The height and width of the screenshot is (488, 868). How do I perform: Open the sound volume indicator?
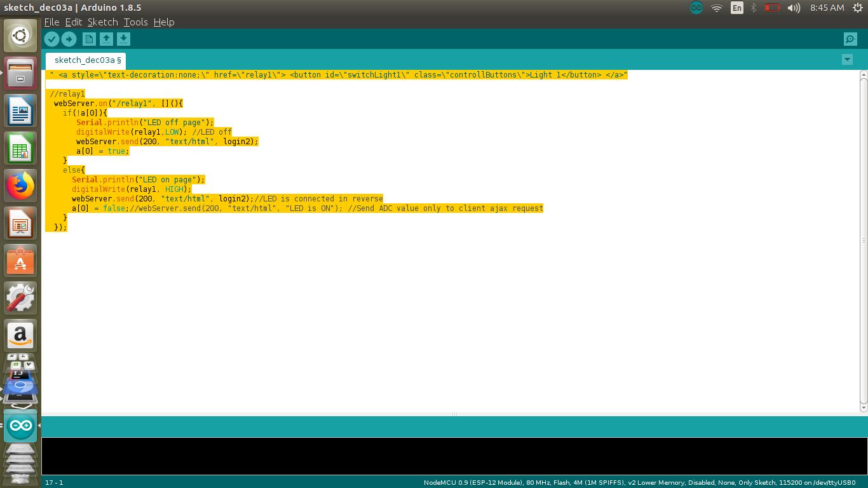794,8
